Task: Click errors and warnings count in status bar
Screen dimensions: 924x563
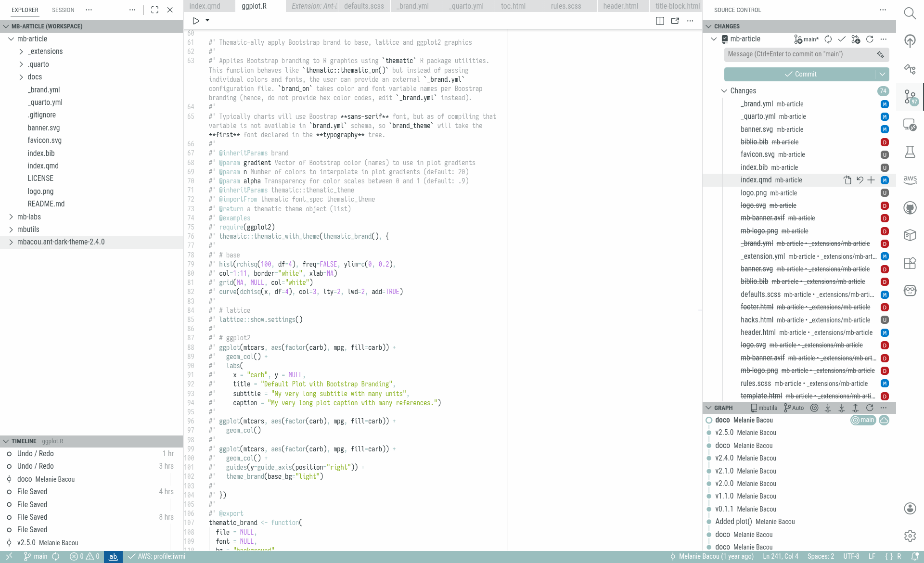Action: click(x=85, y=557)
